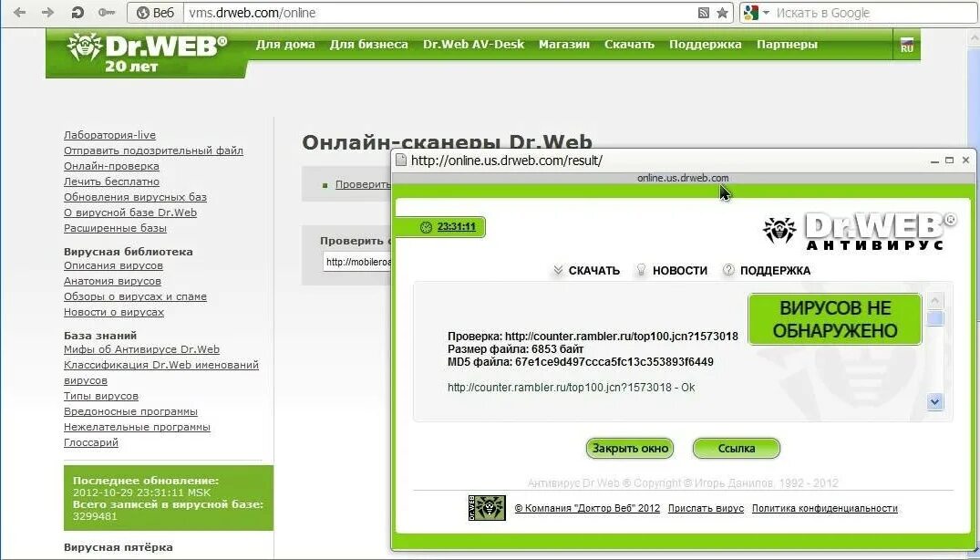
Task: Open the Глоссарий link
Action: click(x=90, y=442)
